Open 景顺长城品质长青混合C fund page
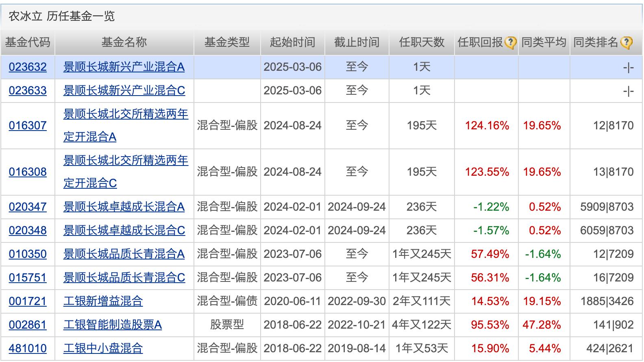This screenshot has width=644, height=362. tap(124, 277)
